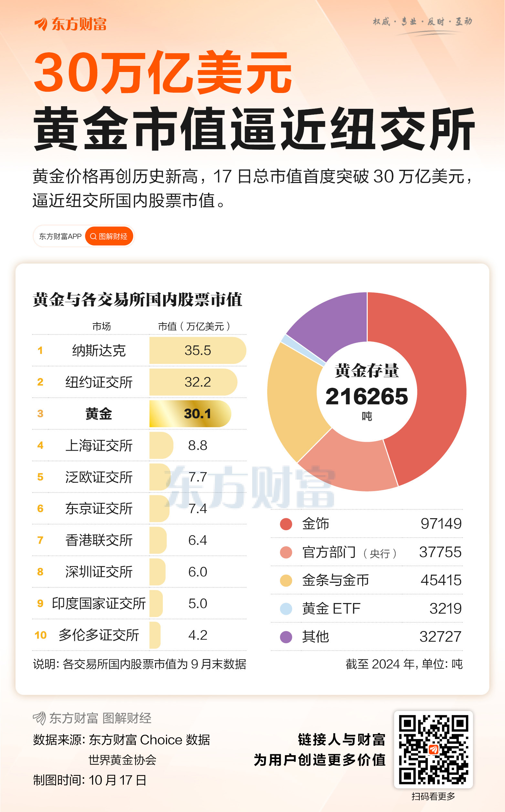505x812 pixels.
Task: Tap the light blue 黄金 ETF legend dot
Action: coord(286,608)
